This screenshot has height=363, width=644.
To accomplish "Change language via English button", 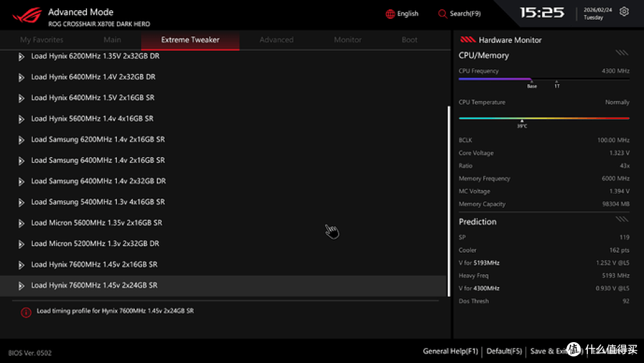I will (x=407, y=14).
